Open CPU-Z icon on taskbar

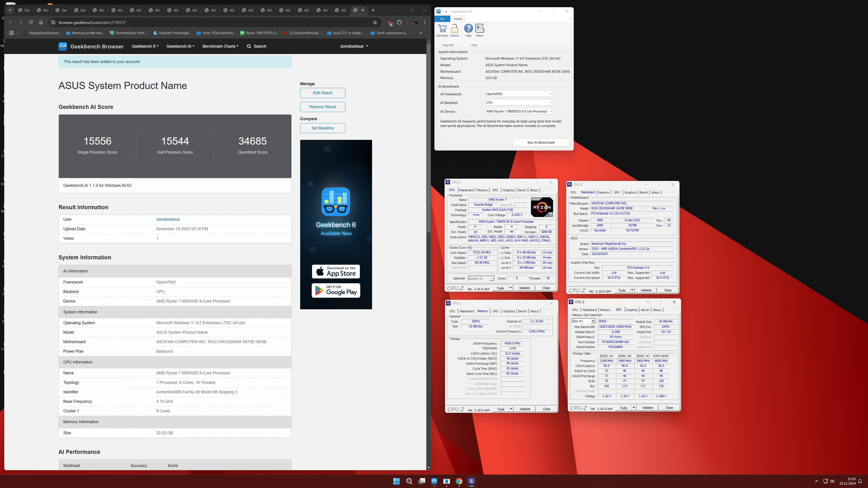(x=471, y=481)
